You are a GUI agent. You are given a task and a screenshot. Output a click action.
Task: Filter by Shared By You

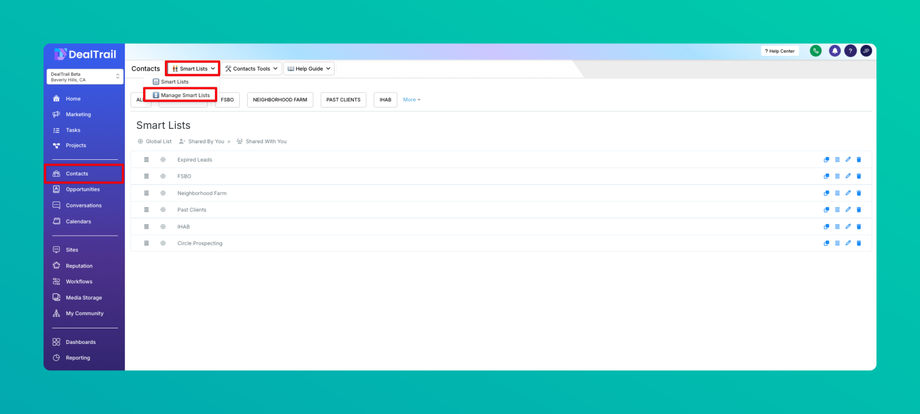pyautogui.click(x=202, y=141)
